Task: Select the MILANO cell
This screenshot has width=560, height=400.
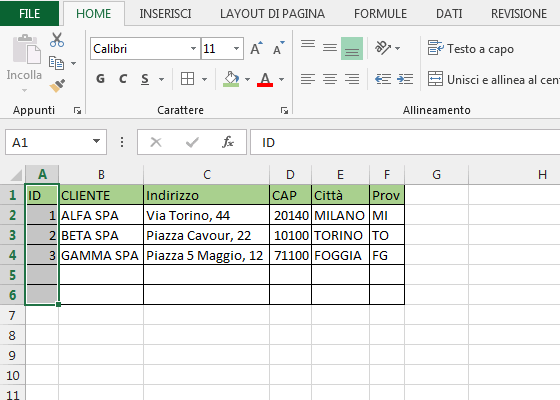Action: point(340,215)
